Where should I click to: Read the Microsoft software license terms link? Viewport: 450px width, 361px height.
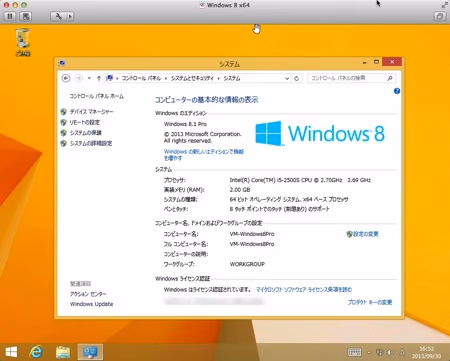click(x=304, y=289)
